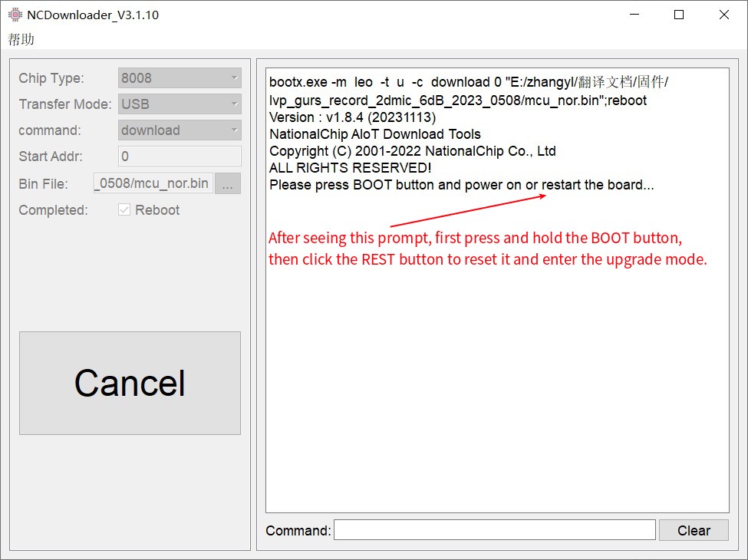This screenshot has width=748, height=560.
Task: Expand the command download dropdown
Action: [180, 130]
